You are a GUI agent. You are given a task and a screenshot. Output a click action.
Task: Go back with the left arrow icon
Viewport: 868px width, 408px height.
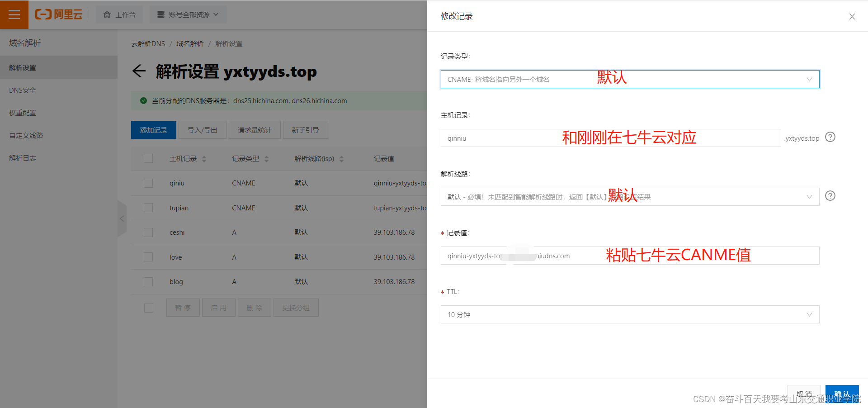(139, 71)
